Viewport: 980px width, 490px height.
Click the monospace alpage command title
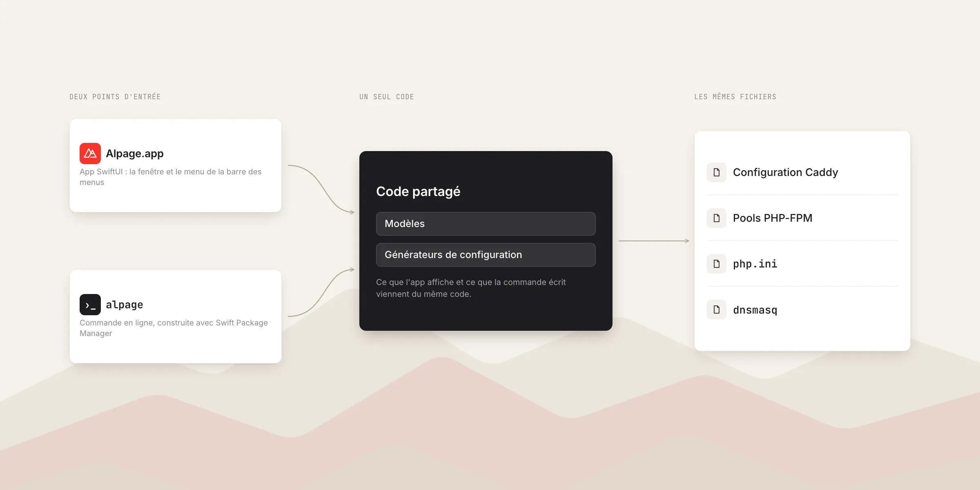[x=125, y=305]
